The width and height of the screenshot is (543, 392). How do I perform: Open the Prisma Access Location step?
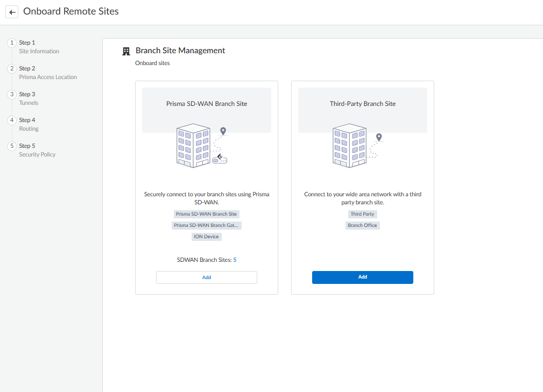click(48, 77)
